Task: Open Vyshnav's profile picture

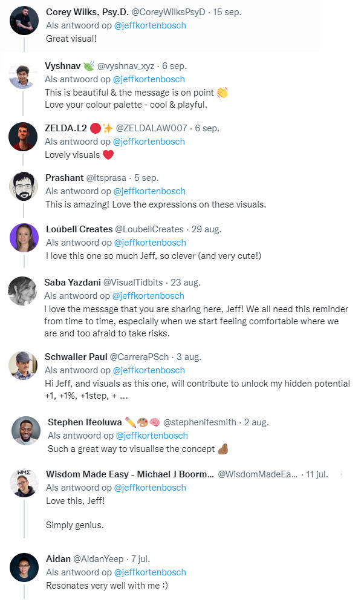Action: (x=23, y=76)
